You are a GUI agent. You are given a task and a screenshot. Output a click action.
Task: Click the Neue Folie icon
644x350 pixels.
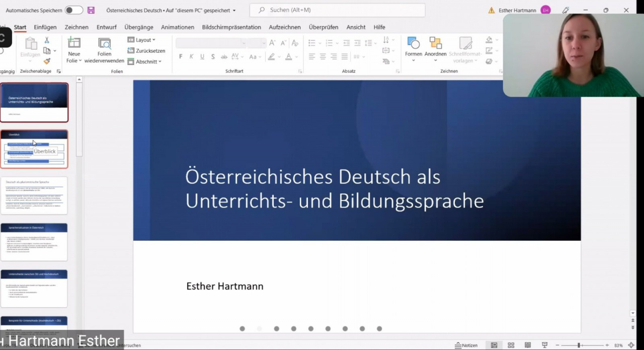pos(74,44)
